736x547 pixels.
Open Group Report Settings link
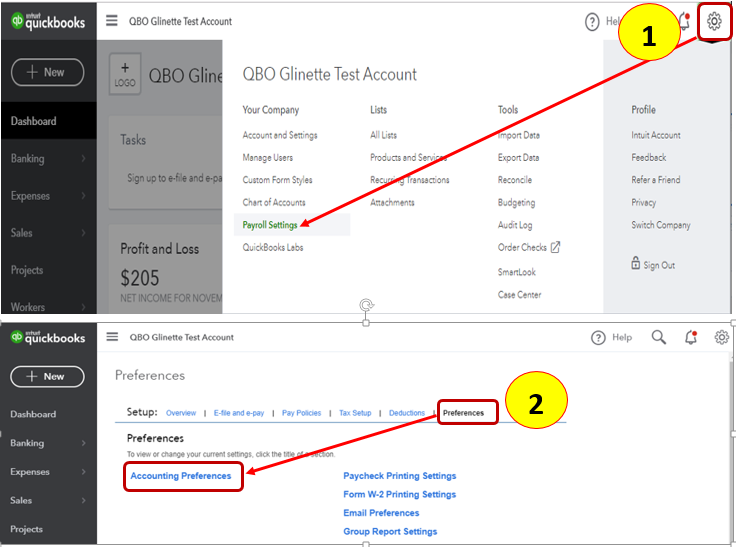point(390,531)
